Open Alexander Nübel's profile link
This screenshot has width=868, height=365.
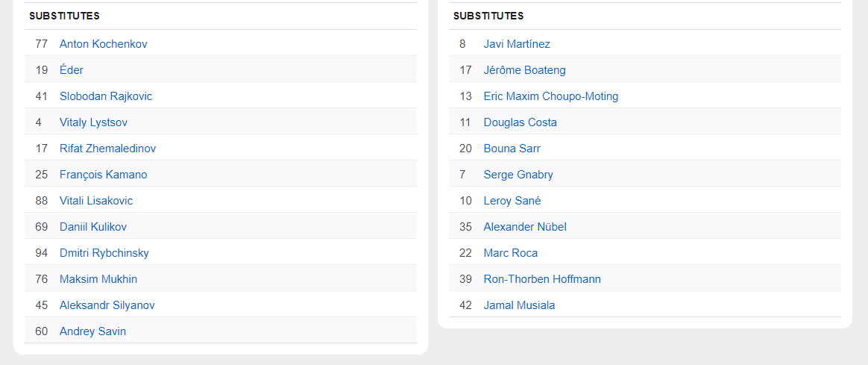[525, 227]
